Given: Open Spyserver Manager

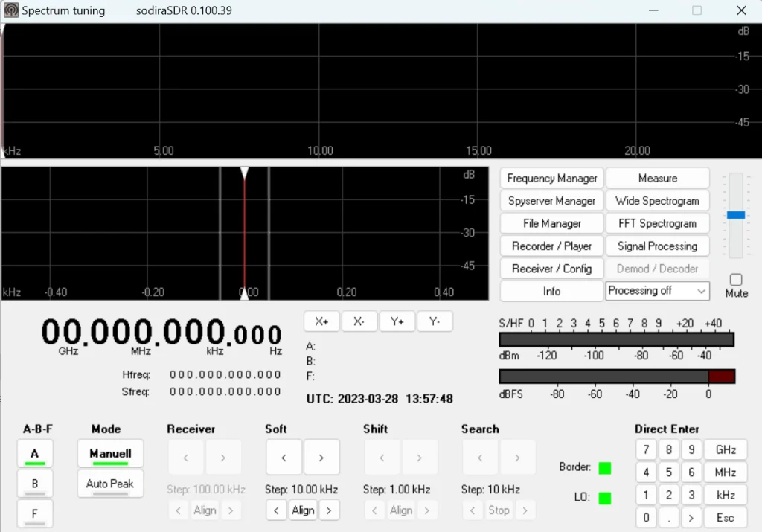Looking at the screenshot, I should click(x=551, y=201).
